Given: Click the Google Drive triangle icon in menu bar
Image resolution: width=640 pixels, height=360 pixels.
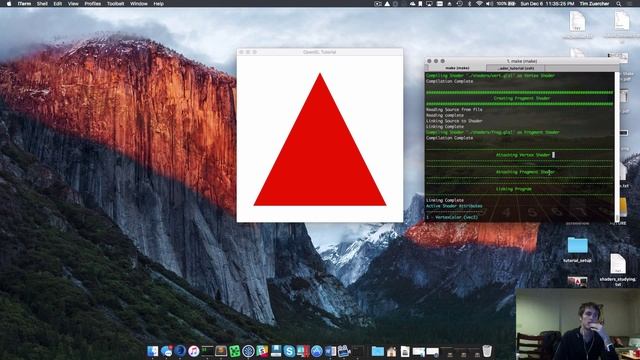Looking at the screenshot, I should pos(387,4).
